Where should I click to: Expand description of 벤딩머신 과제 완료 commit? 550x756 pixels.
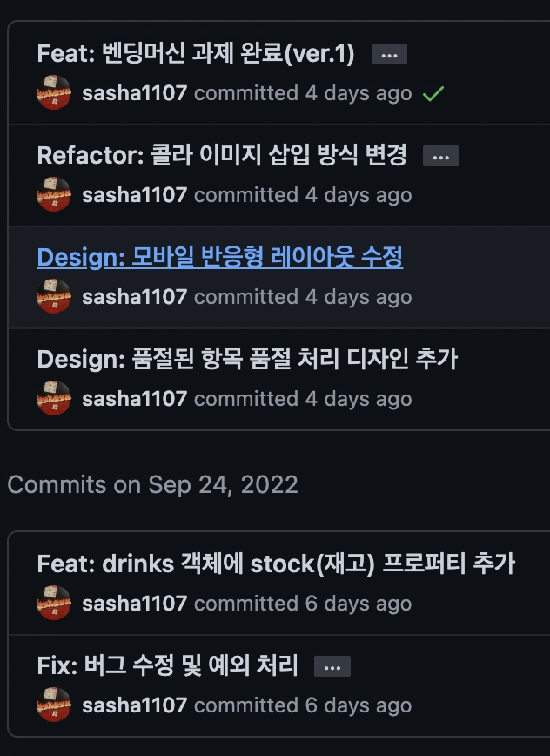pyautogui.click(x=389, y=55)
